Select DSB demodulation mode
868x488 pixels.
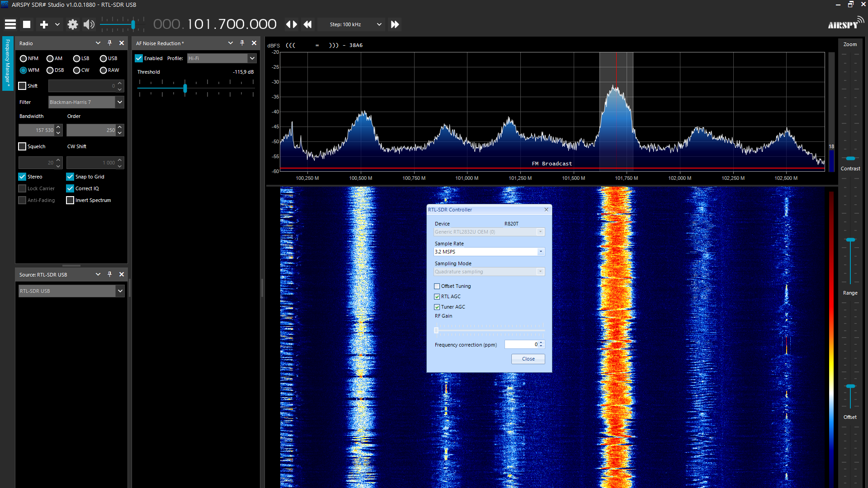click(x=55, y=70)
